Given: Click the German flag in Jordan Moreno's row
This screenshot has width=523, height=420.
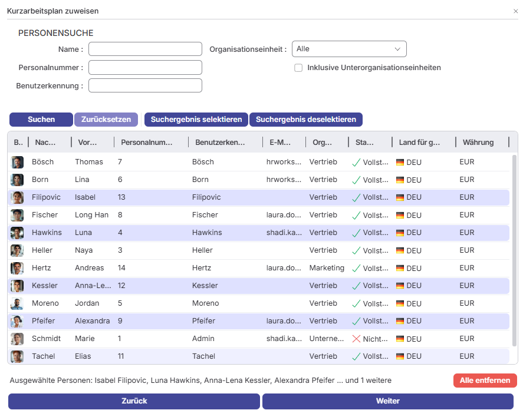Looking at the screenshot, I should coord(400,303).
